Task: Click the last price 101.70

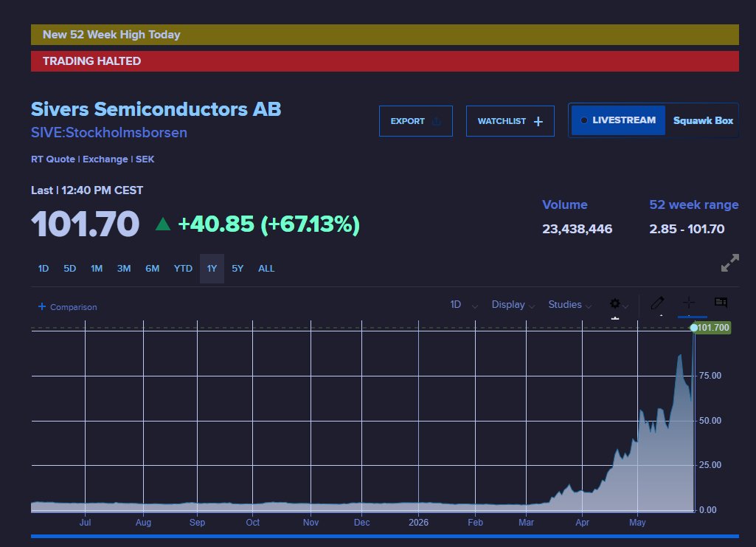Action: tap(86, 224)
